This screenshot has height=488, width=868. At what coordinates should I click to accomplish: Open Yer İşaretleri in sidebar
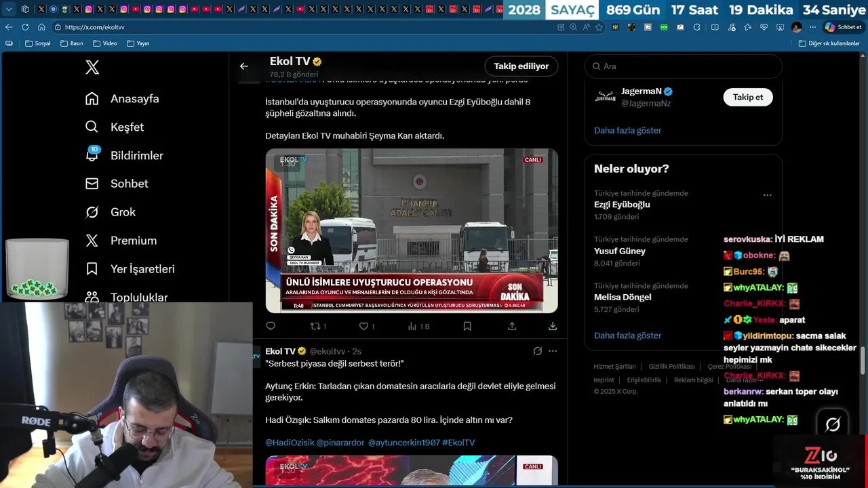[130, 269]
